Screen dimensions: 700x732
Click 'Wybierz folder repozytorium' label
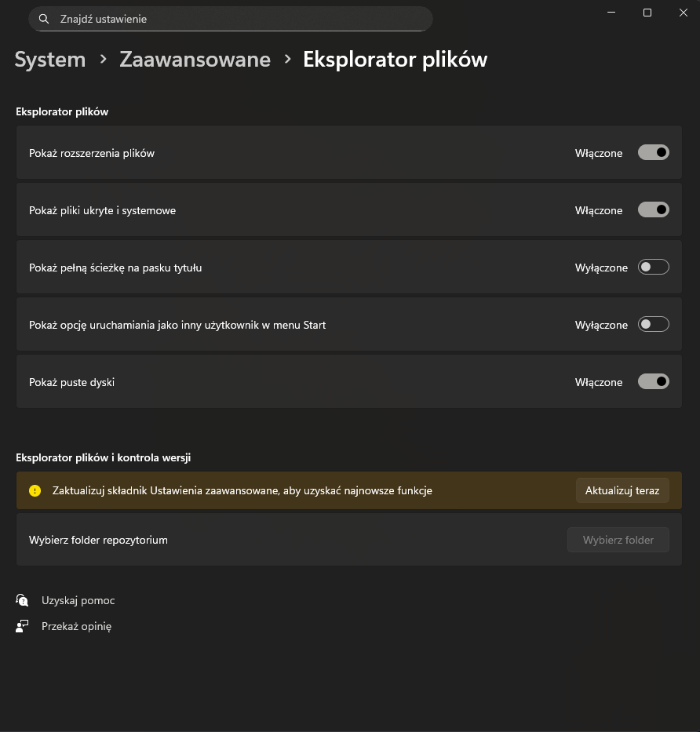click(x=98, y=540)
